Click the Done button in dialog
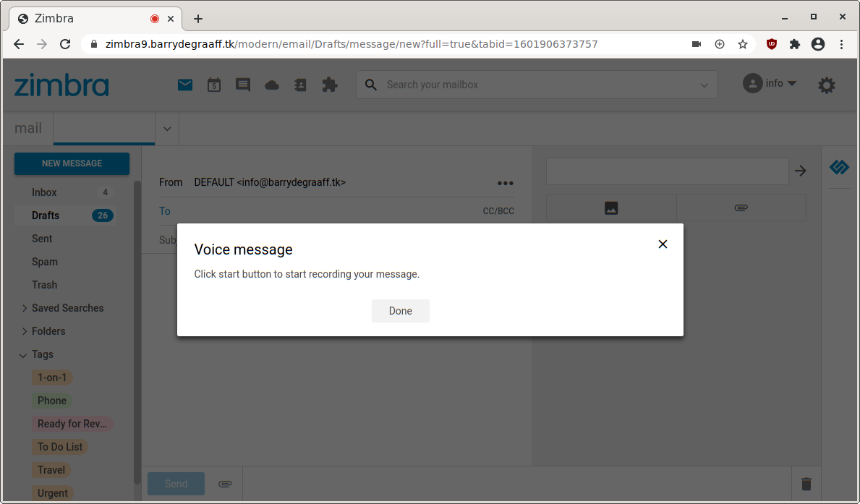860x504 pixels. click(x=401, y=311)
